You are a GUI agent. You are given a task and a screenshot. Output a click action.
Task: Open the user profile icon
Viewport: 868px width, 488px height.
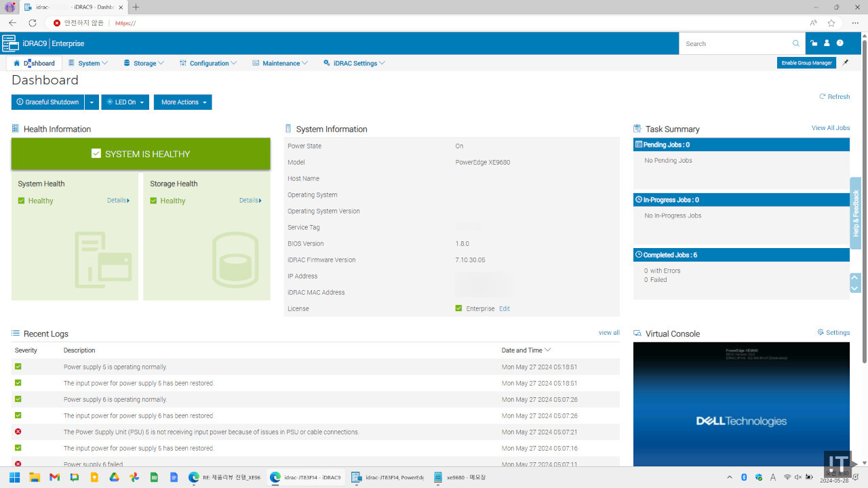tap(827, 43)
